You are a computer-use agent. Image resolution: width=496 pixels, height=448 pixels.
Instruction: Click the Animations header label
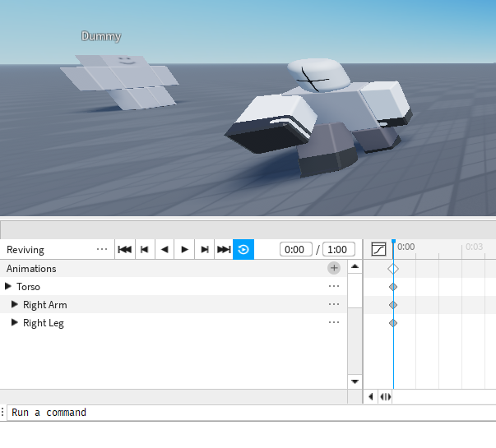click(x=31, y=269)
